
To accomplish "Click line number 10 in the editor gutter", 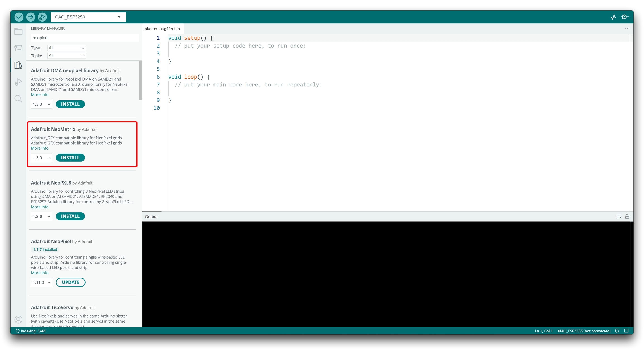I will coord(157,108).
